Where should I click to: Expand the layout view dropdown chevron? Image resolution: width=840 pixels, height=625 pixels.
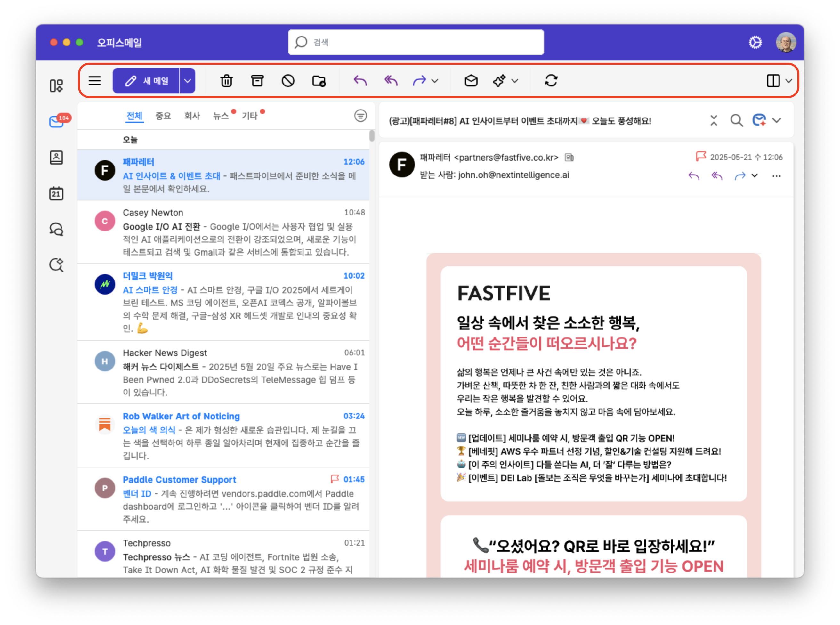788,81
